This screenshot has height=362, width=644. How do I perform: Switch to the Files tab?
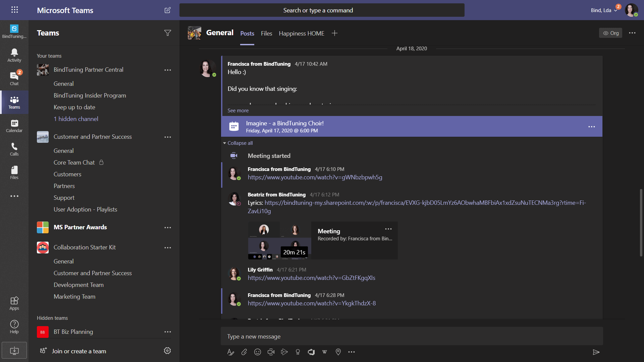click(x=266, y=34)
